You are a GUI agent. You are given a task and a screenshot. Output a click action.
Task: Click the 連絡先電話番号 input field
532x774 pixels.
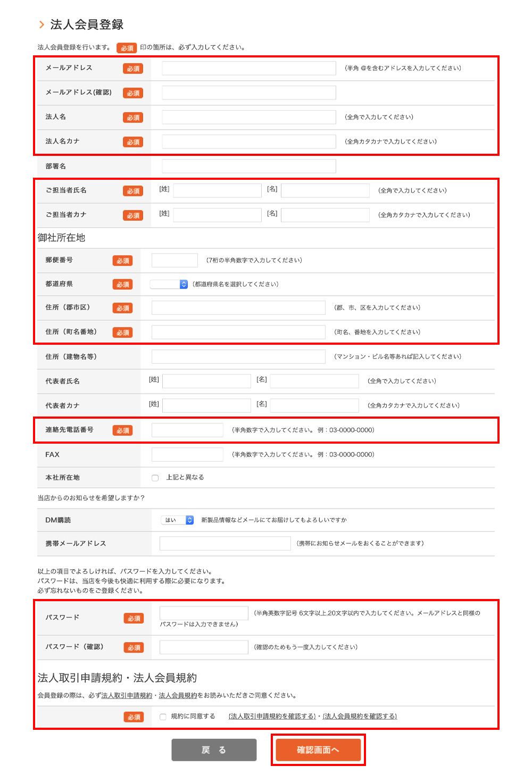(x=187, y=430)
